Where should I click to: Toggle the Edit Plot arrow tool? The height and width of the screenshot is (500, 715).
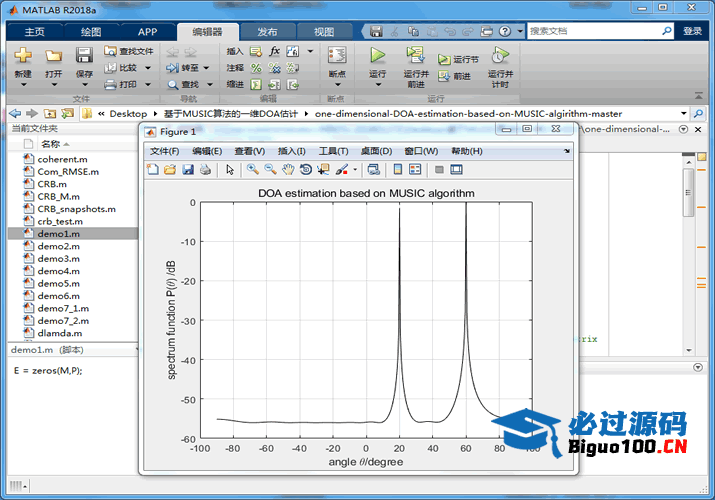click(x=230, y=169)
